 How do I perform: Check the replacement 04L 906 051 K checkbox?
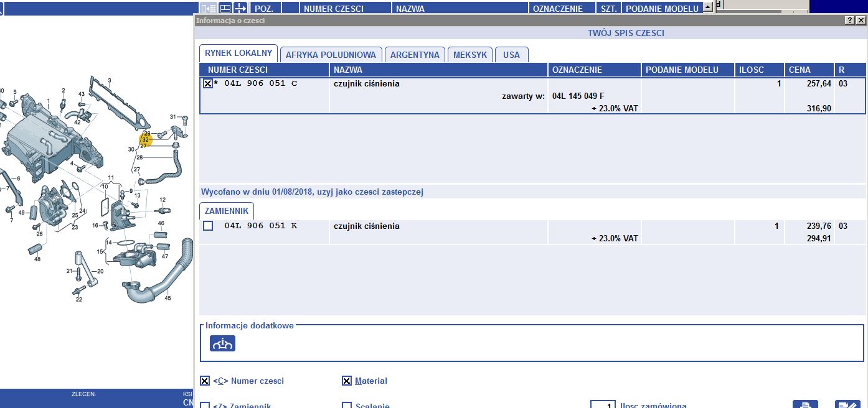208,226
